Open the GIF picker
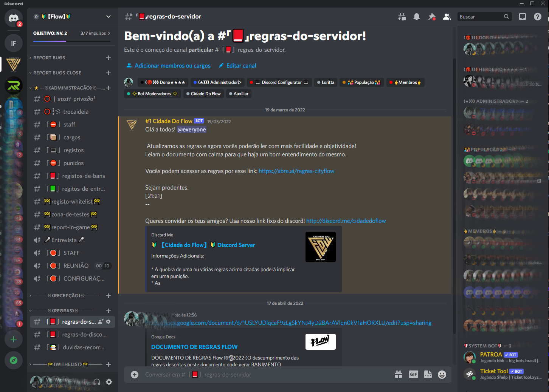This screenshot has width=549, height=392. coord(413,374)
